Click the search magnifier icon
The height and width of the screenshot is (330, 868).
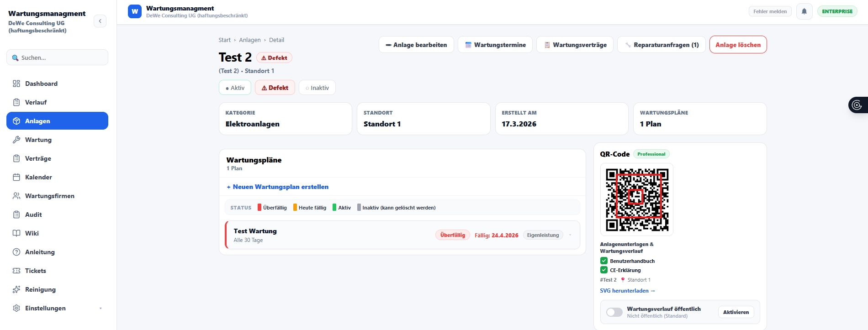click(16, 58)
